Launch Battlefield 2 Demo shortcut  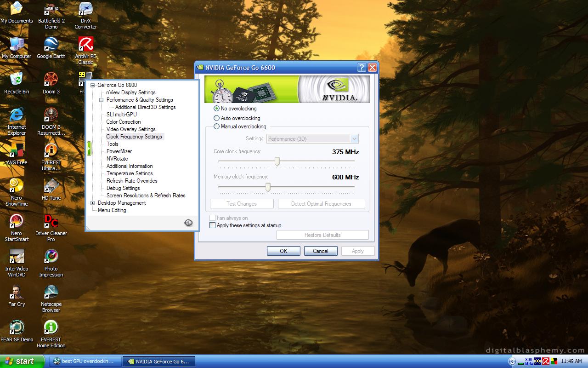(51, 16)
